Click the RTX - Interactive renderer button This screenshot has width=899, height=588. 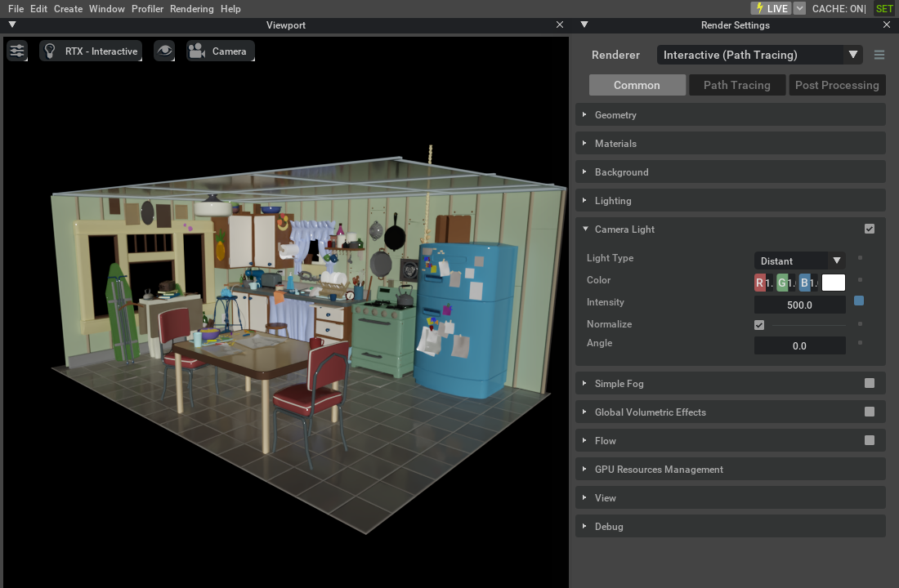pyautogui.click(x=91, y=51)
